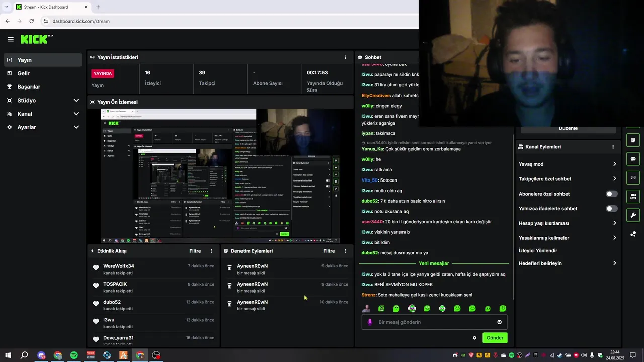Screen dimensions: 644x362
Task: Open the Yayın İstatistikleri three-dot menu
Action: point(345,57)
